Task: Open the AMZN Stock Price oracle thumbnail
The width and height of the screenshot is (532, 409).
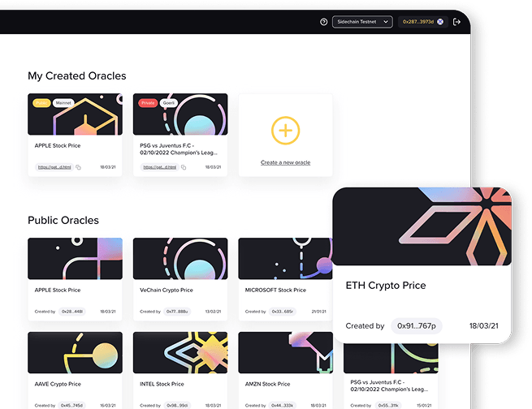Action: point(285,352)
